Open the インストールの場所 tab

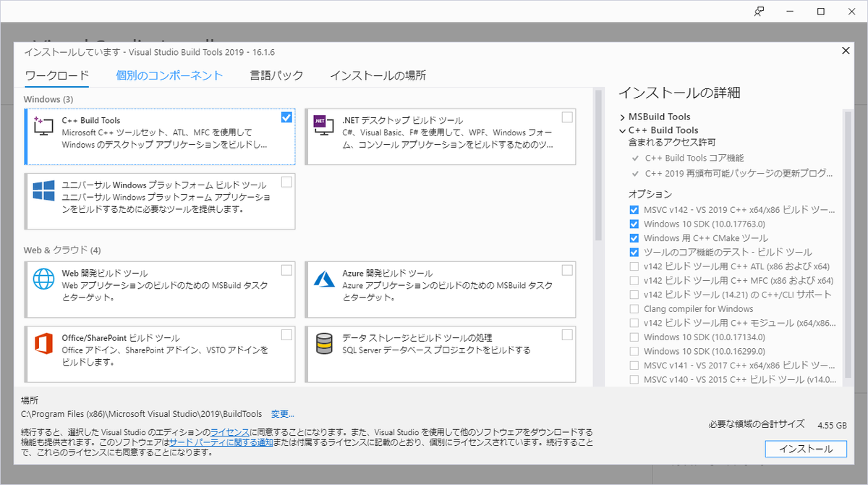[378, 75]
